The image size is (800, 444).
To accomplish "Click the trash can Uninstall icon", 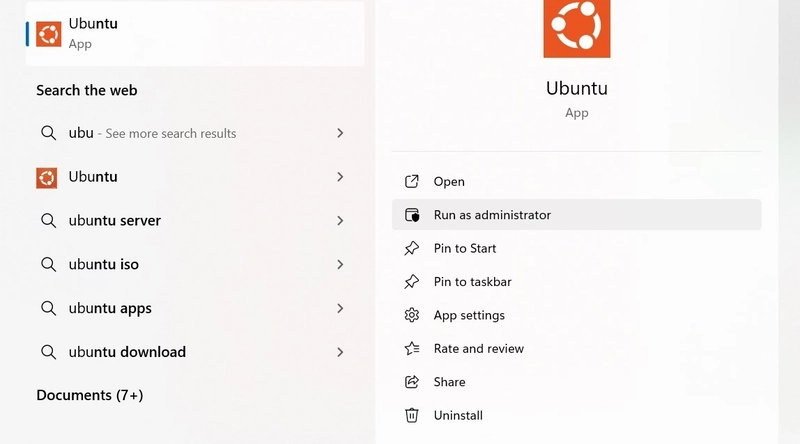I will [412, 415].
